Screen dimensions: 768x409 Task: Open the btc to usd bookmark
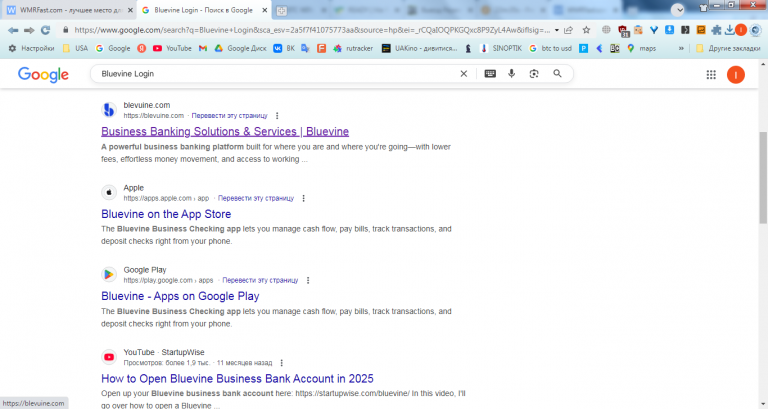[x=551, y=48]
